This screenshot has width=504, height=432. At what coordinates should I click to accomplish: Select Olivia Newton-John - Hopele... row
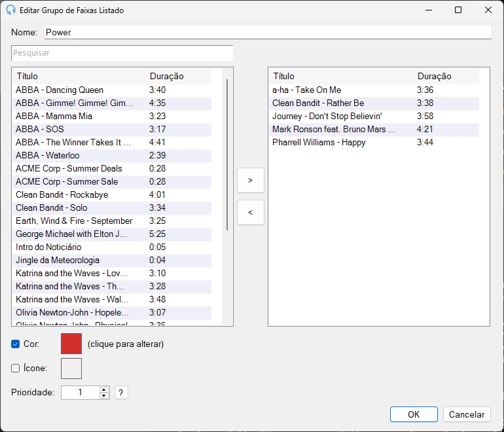tap(112, 313)
